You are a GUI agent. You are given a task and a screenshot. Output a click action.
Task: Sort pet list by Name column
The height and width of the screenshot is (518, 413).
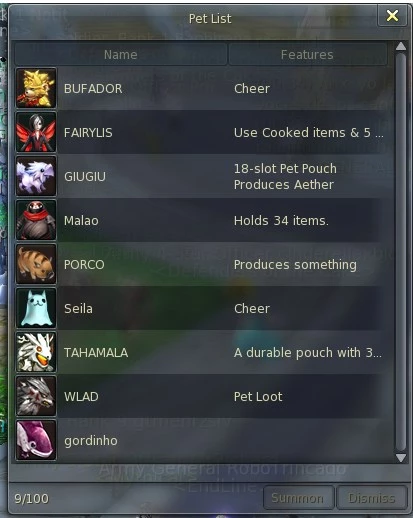click(x=121, y=54)
